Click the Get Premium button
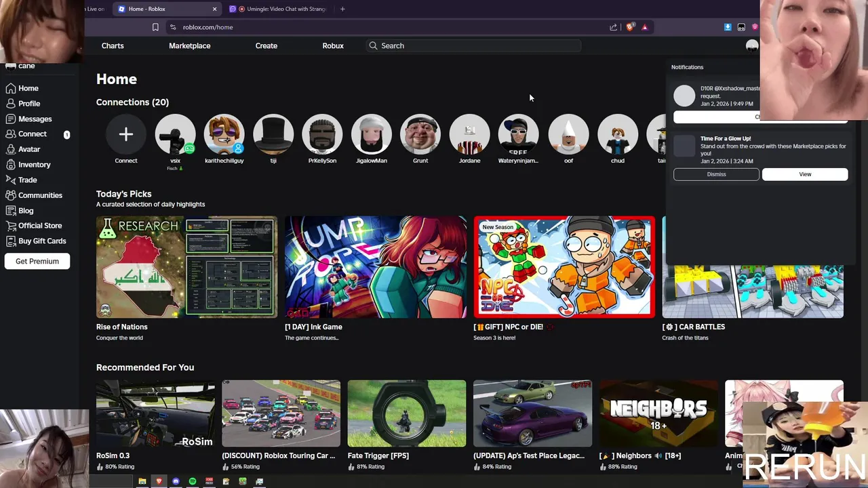The width and height of the screenshot is (868, 488). coord(37,261)
